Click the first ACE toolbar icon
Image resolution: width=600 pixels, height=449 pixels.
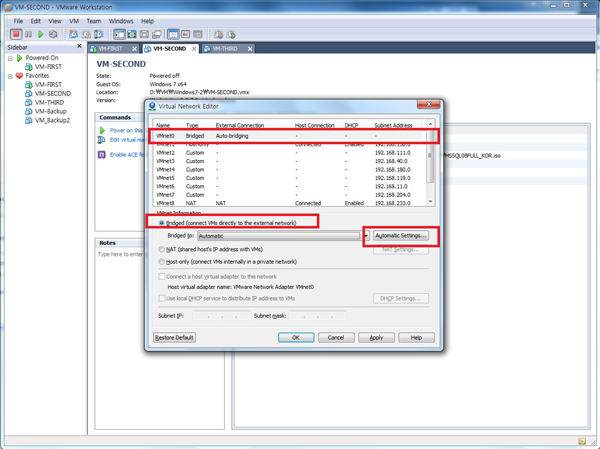[218, 34]
